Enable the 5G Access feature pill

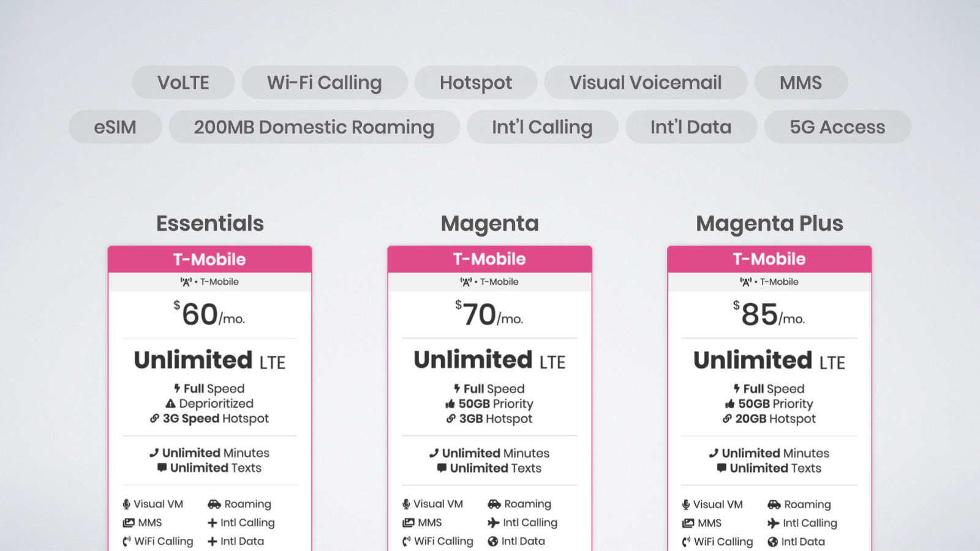click(x=837, y=127)
